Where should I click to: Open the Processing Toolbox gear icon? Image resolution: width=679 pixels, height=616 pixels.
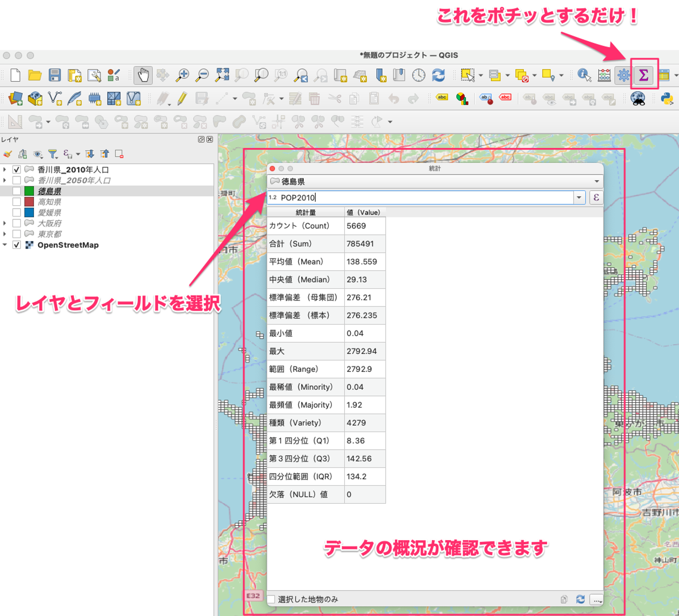(623, 75)
